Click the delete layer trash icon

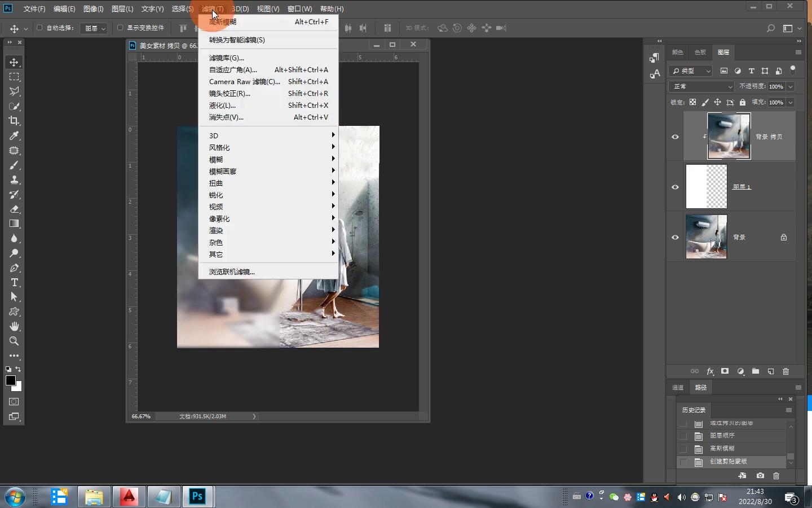tap(785, 371)
